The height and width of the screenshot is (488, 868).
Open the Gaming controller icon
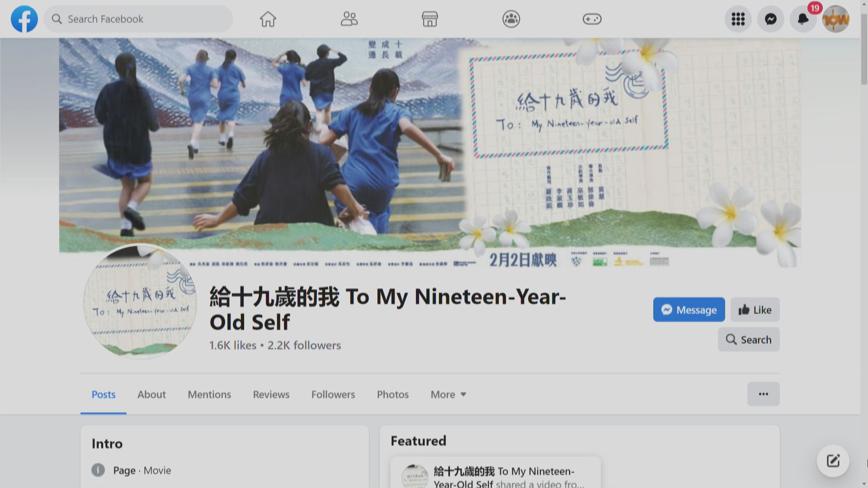tap(592, 19)
